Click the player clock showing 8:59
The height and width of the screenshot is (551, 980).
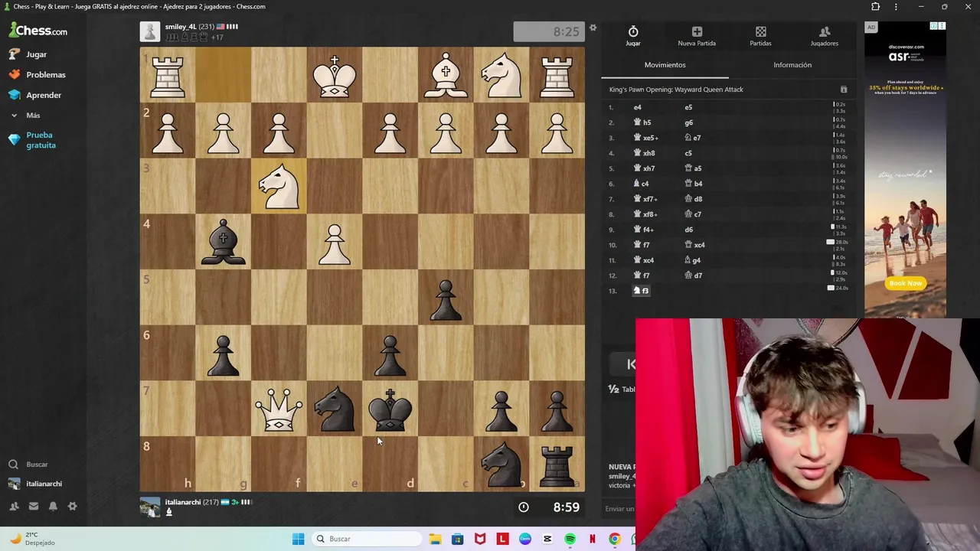(550, 507)
